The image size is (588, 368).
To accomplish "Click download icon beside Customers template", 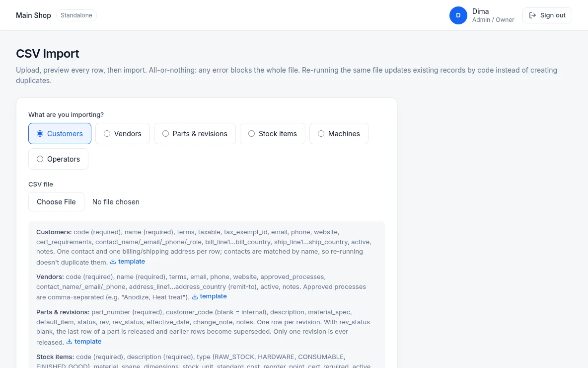I will pos(113,262).
